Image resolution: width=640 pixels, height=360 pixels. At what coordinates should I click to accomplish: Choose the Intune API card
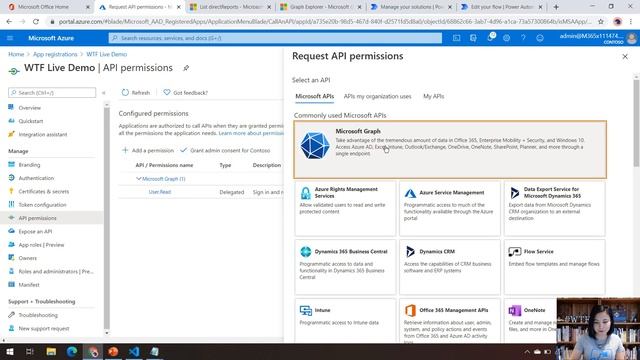tap(345, 321)
